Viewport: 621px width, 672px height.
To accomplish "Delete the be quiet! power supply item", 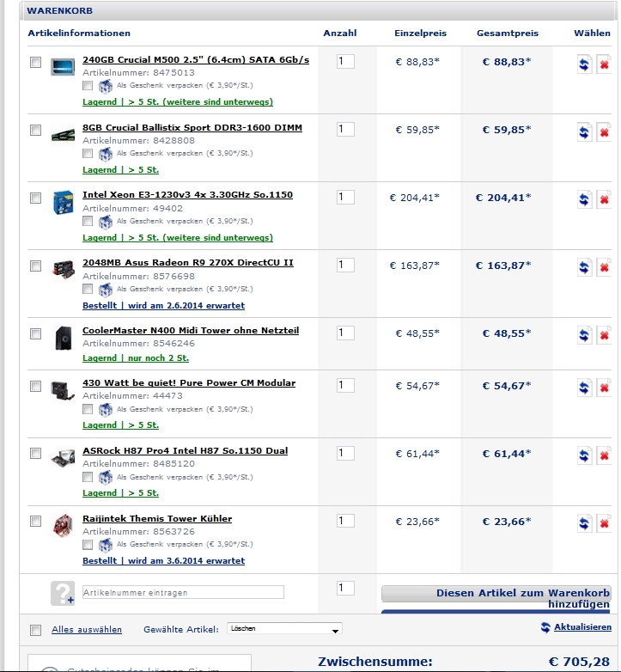I will [604, 388].
